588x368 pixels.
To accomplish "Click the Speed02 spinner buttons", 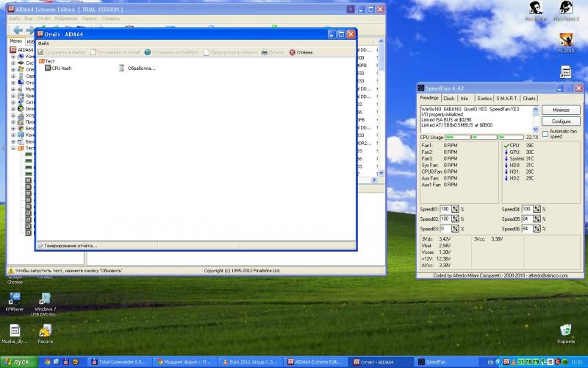I will tap(455, 219).
